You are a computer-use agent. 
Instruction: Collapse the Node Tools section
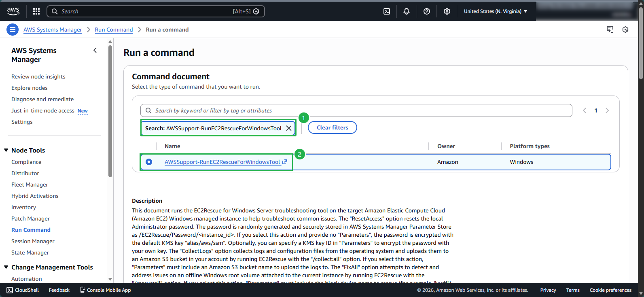click(6, 150)
